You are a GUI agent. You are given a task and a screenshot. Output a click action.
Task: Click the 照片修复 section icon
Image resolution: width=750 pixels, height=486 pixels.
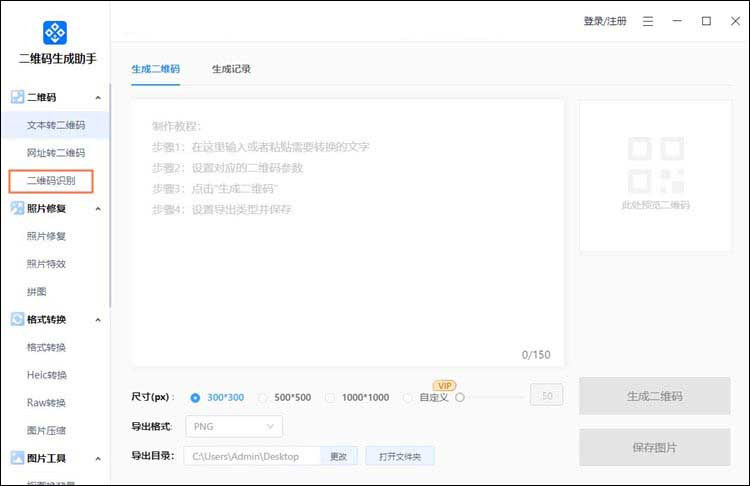(x=17, y=208)
